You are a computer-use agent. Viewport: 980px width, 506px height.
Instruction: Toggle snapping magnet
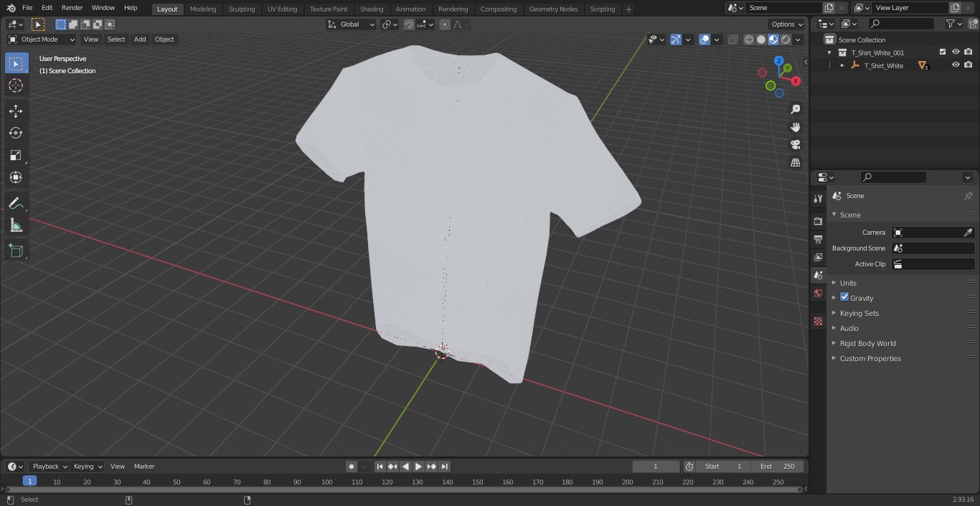pos(408,24)
